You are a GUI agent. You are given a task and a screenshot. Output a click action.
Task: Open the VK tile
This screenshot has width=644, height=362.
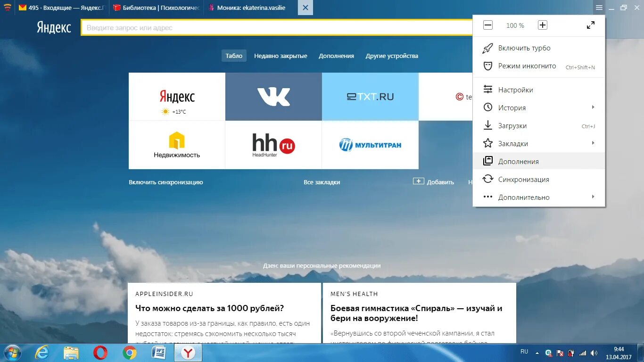pyautogui.click(x=273, y=97)
